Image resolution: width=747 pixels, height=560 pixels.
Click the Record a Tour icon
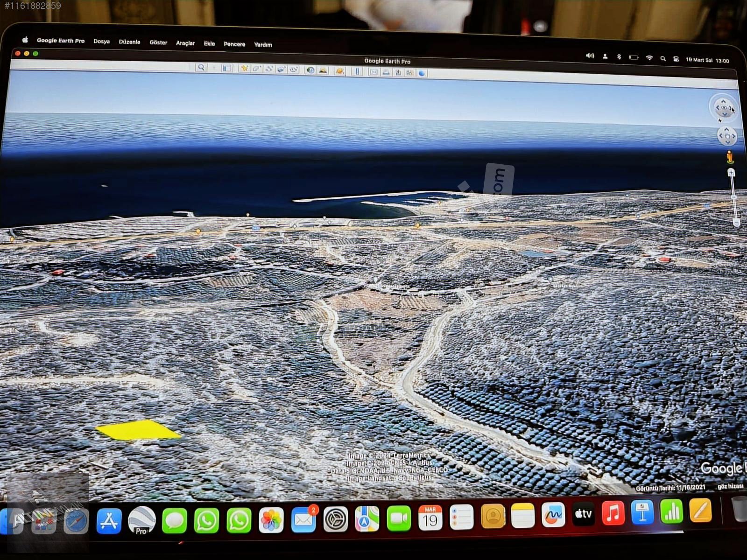[x=294, y=70]
